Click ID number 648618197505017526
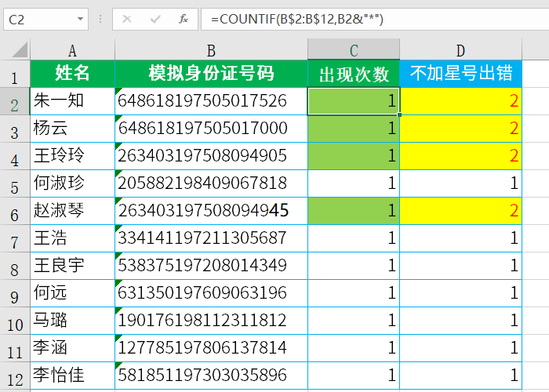The image size is (549, 392). click(211, 101)
